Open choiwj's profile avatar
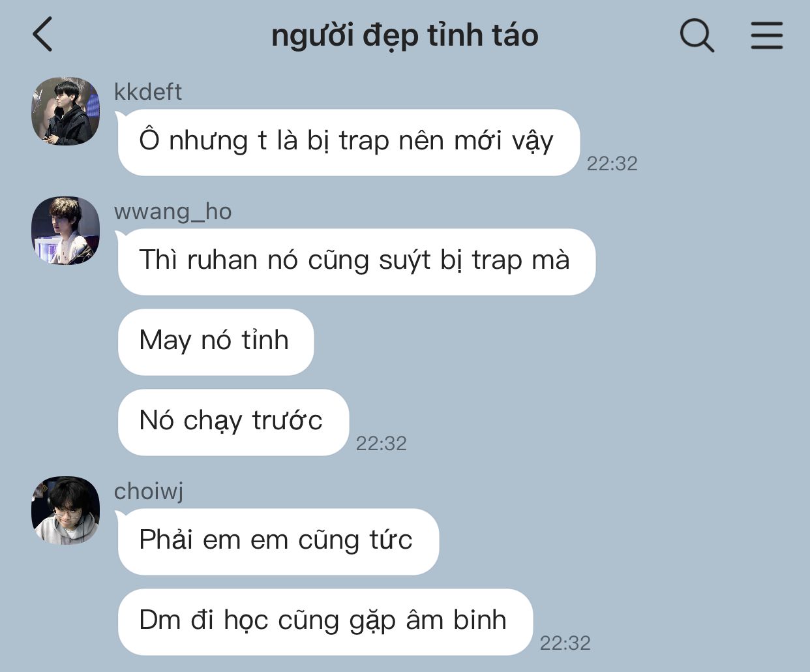Image resolution: width=810 pixels, height=672 pixels. point(65,510)
